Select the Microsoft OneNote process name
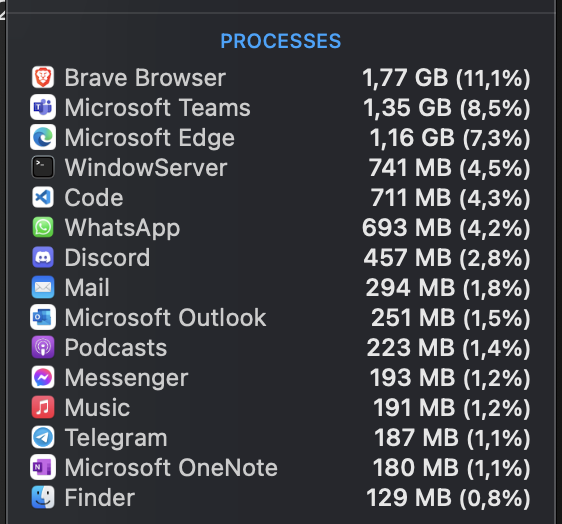 coord(171,468)
